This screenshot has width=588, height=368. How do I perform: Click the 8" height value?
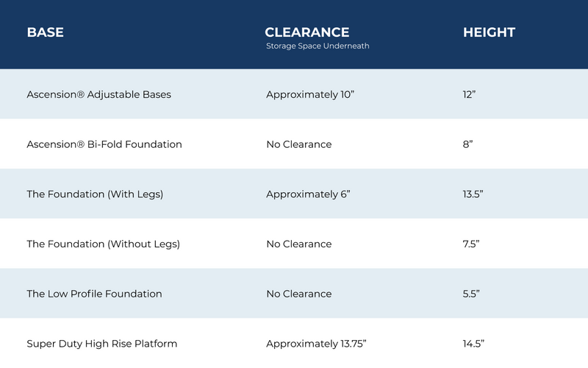coord(465,144)
